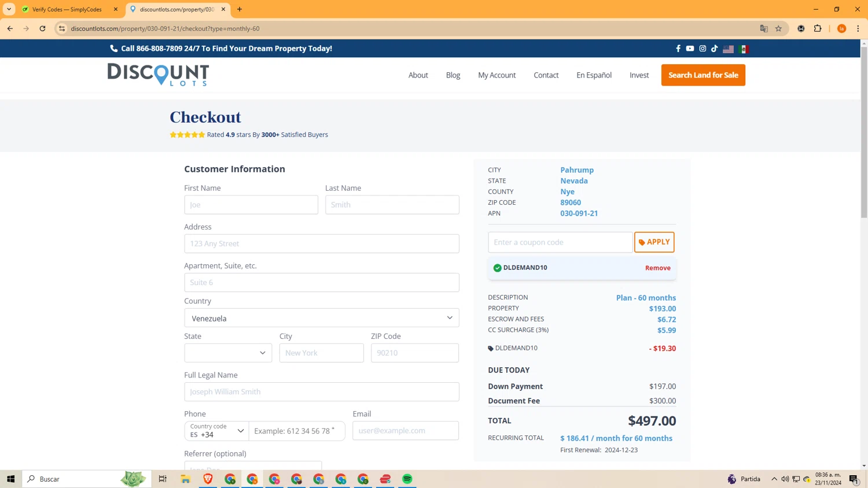Open the volume control in system tray
Viewport: 868px width, 488px height.
click(785, 479)
